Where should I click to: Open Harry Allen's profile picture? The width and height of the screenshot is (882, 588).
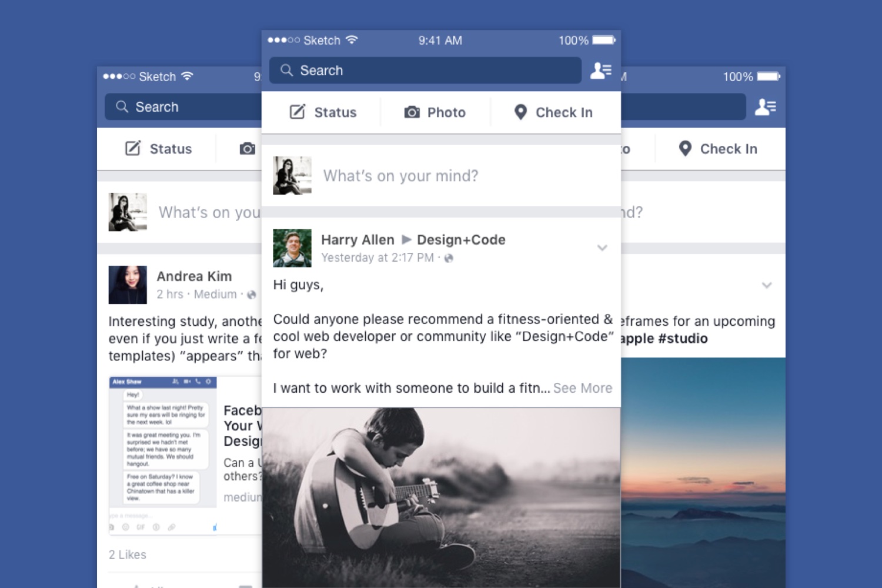coord(292,248)
